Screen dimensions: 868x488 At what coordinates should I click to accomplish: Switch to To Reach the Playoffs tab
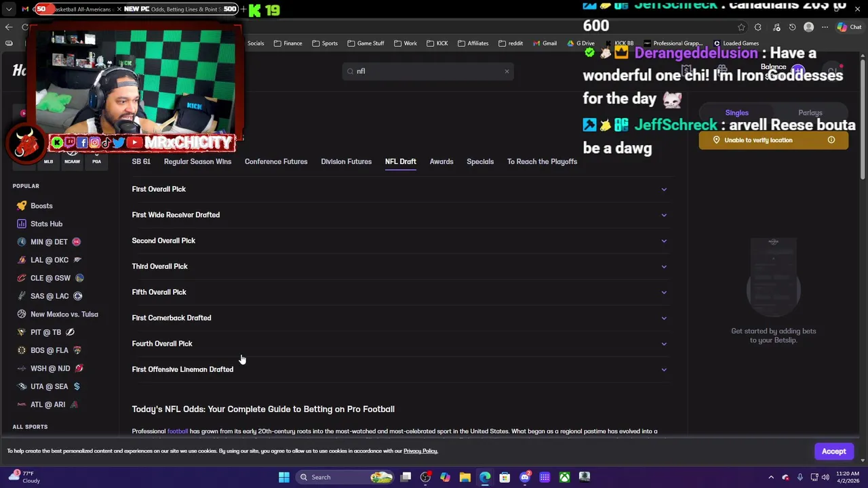[x=542, y=161]
